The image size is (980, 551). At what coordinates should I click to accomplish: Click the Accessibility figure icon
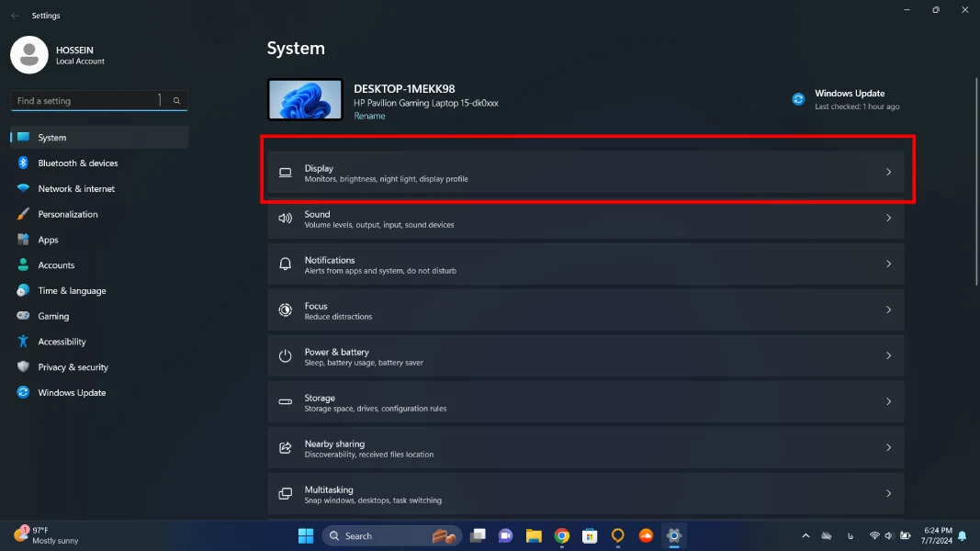[x=23, y=342]
